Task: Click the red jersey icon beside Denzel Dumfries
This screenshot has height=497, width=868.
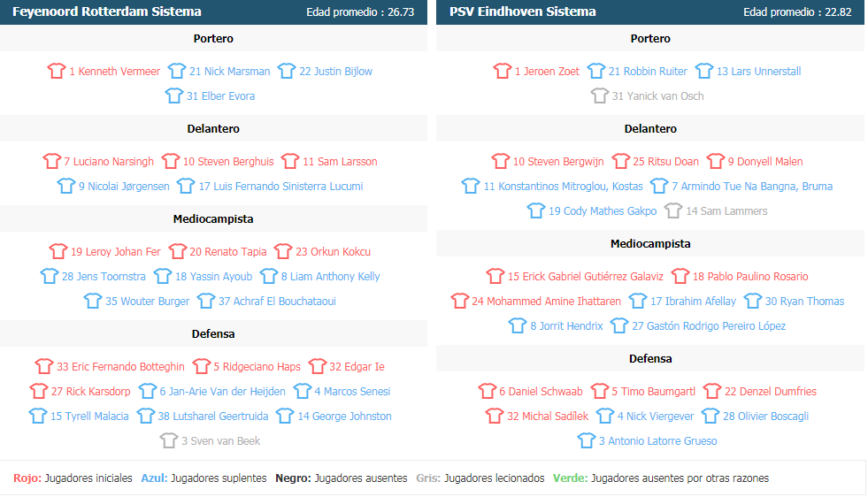Action: tap(712, 391)
